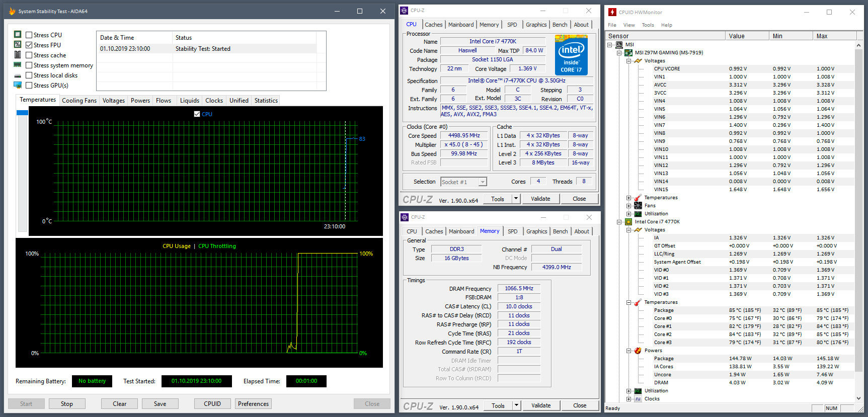Click the CPU-Z icon in the upper CPU-Z title bar
This screenshot has width=868, height=417.
[x=405, y=11]
